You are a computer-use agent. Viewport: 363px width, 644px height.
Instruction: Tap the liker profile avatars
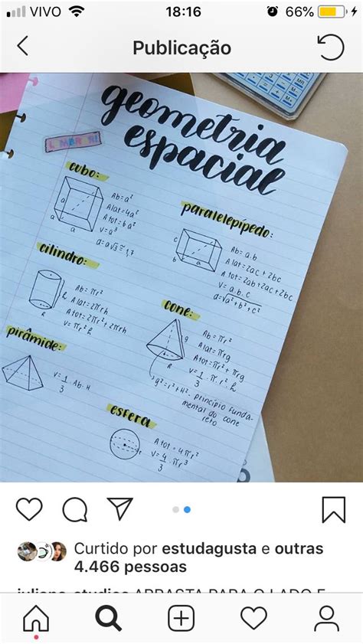coord(41,551)
